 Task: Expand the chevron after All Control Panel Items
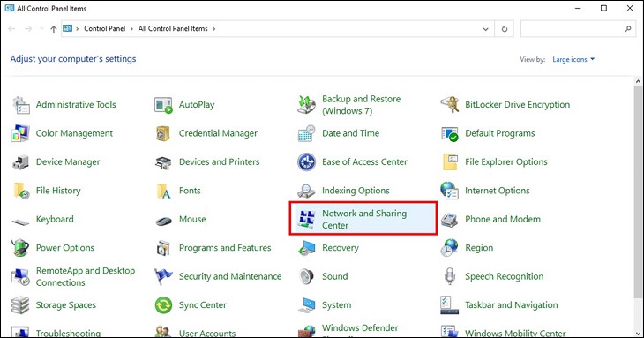pos(214,29)
